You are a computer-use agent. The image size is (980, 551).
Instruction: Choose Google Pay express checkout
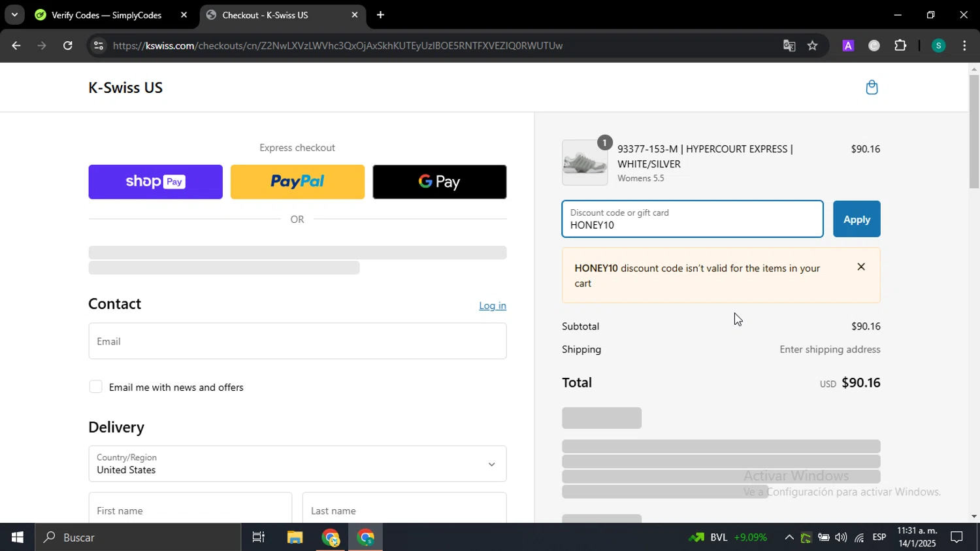click(439, 182)
